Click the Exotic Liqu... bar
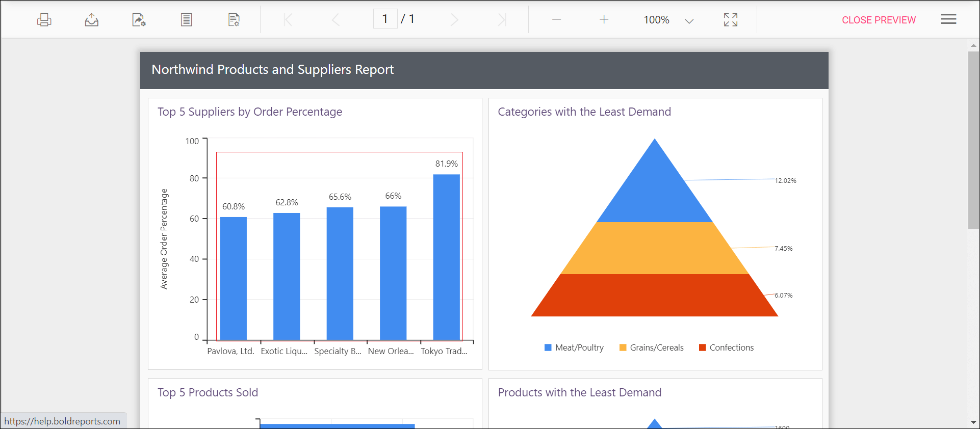 pyautogui.click(x=287, y=276)
